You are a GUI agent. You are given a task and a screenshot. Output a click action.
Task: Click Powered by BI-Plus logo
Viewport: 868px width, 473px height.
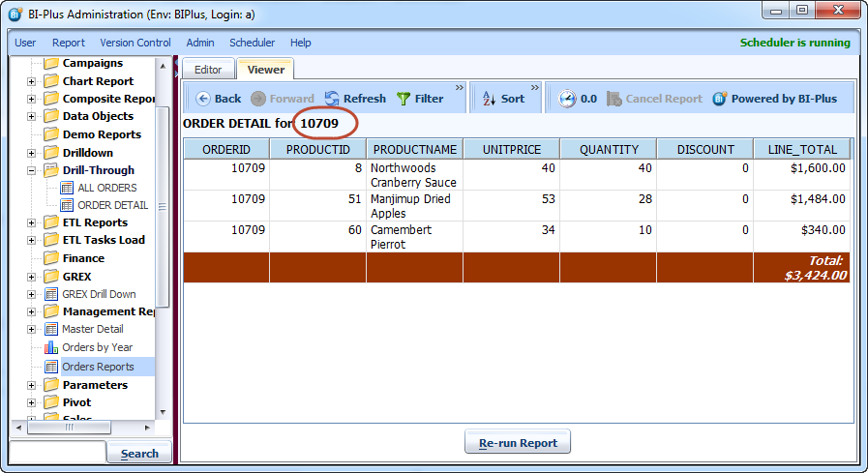click(720, 99)
